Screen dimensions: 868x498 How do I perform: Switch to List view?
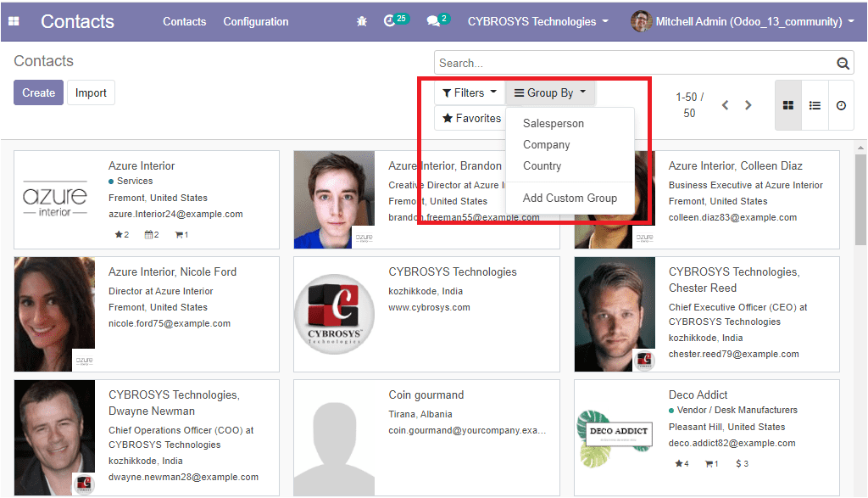(x=815, y=105)
